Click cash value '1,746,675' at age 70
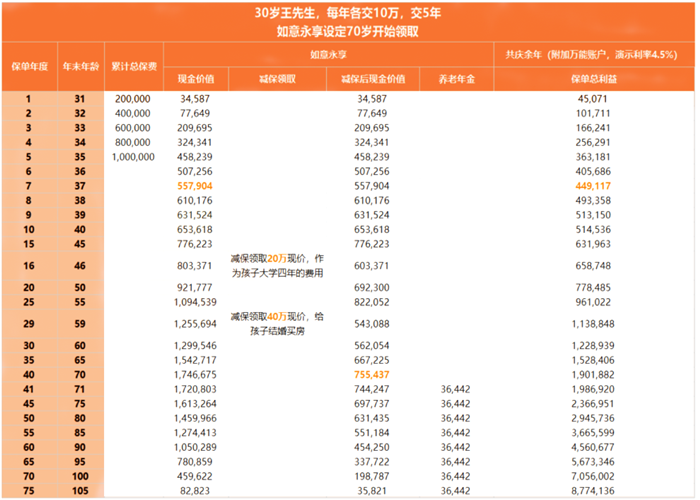 (195, 375)
